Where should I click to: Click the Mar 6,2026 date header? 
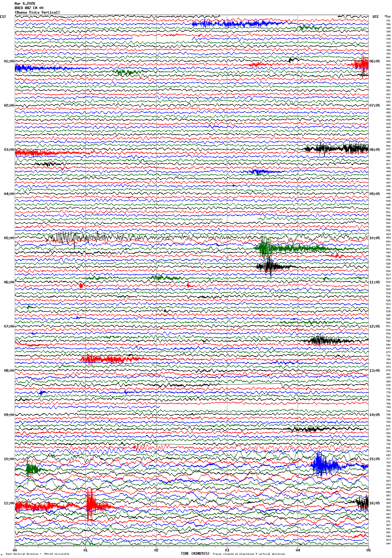25,4
